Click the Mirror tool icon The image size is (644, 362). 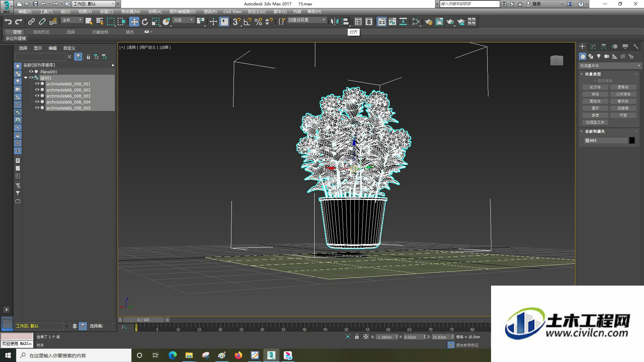pyautogui.click(x=334, y=22)
